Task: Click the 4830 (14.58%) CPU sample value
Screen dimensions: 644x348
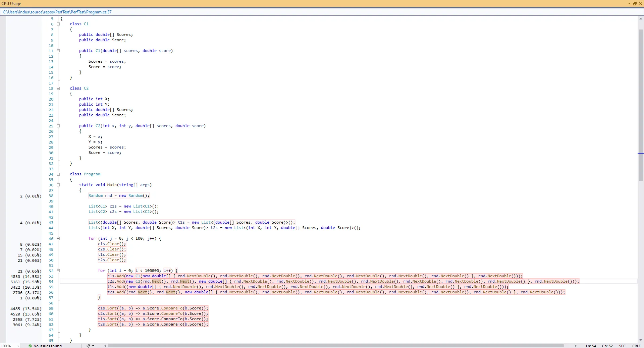Action: click(26, 277)
